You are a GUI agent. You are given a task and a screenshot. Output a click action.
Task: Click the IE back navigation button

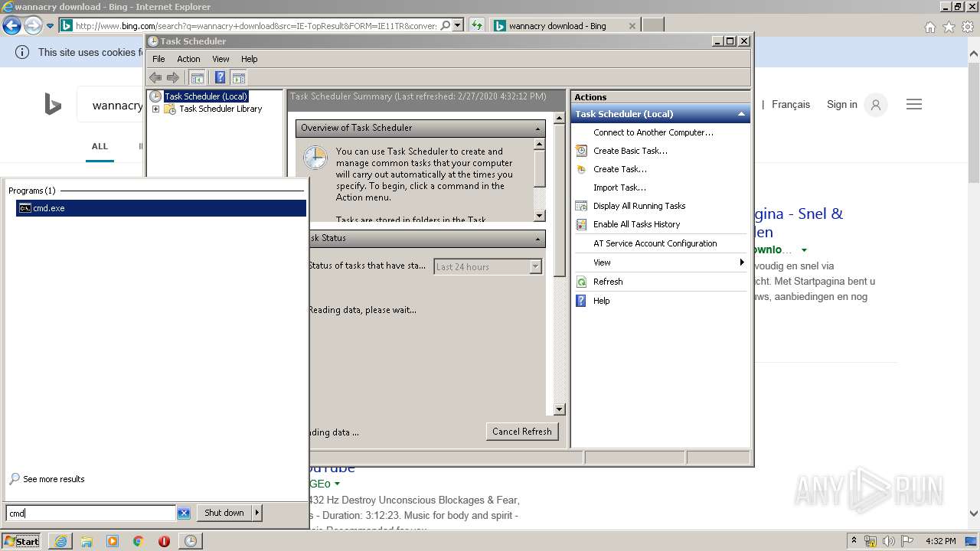click(x=11, y=25)
